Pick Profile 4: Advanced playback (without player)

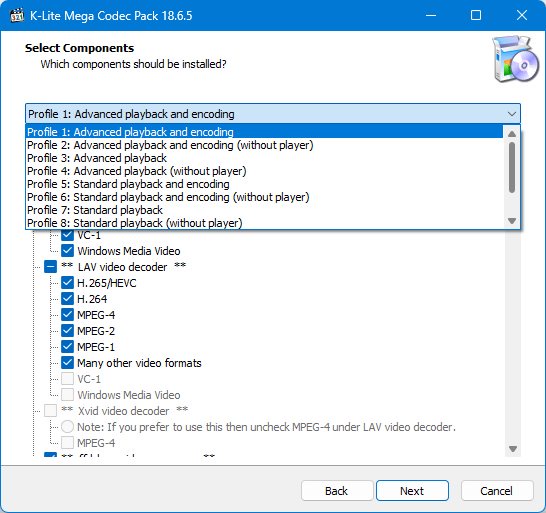coord(264,171)
